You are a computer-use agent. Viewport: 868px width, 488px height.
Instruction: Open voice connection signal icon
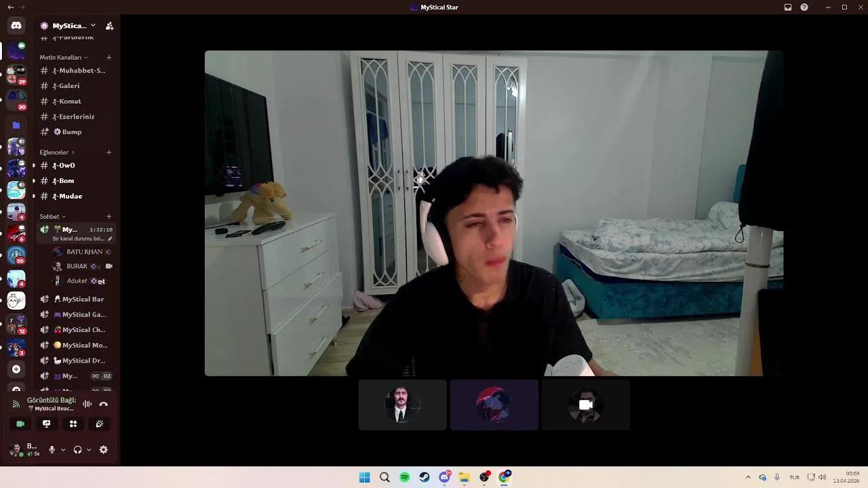16,404
